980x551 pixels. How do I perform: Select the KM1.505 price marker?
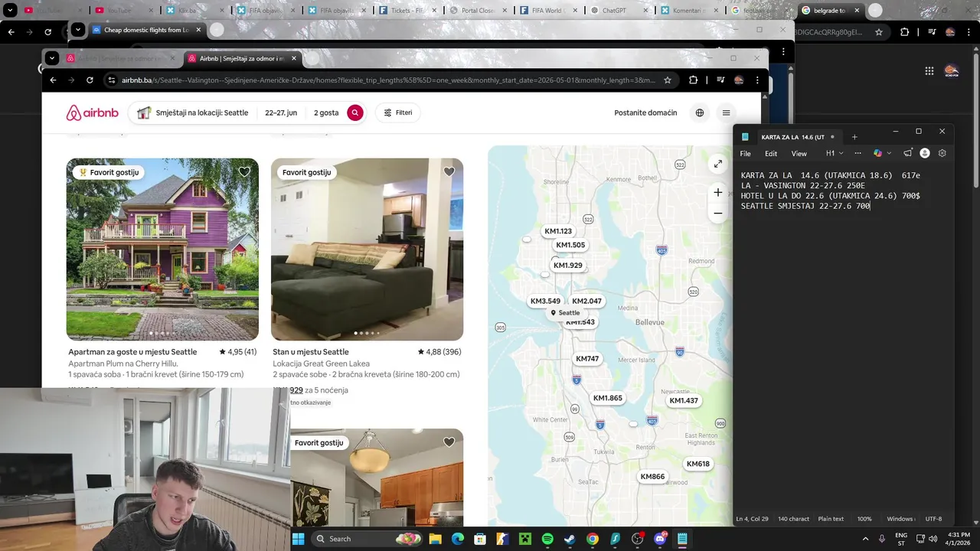570,245
